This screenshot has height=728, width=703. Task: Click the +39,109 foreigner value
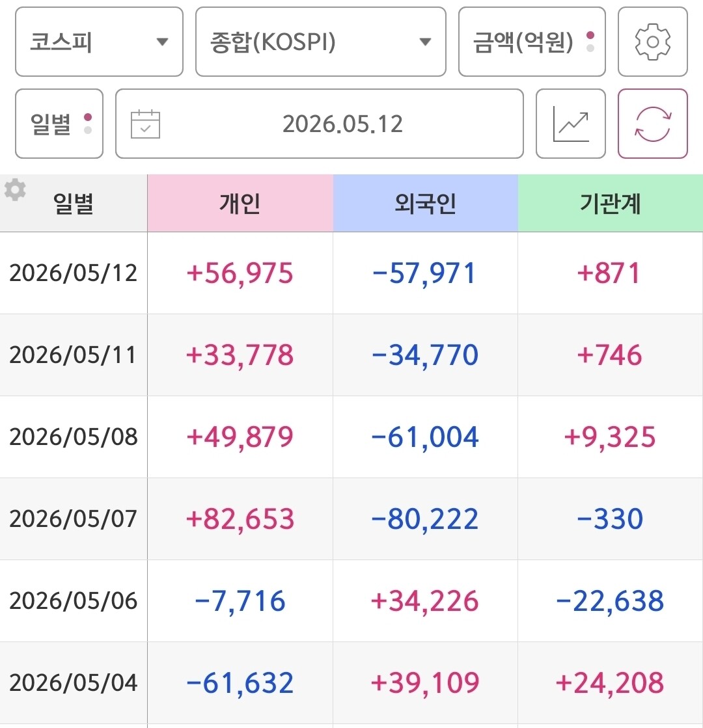point(424,682)
